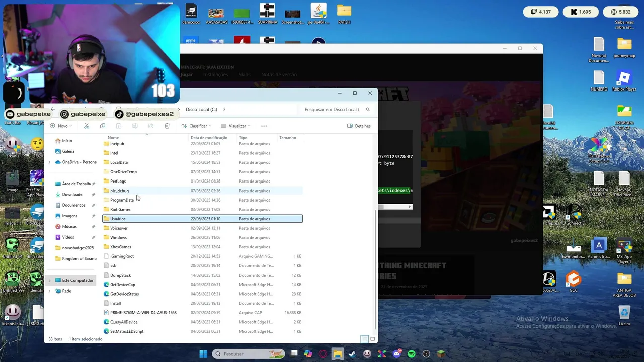Click the search magnifier icon in Explorer

coord(368,109)
